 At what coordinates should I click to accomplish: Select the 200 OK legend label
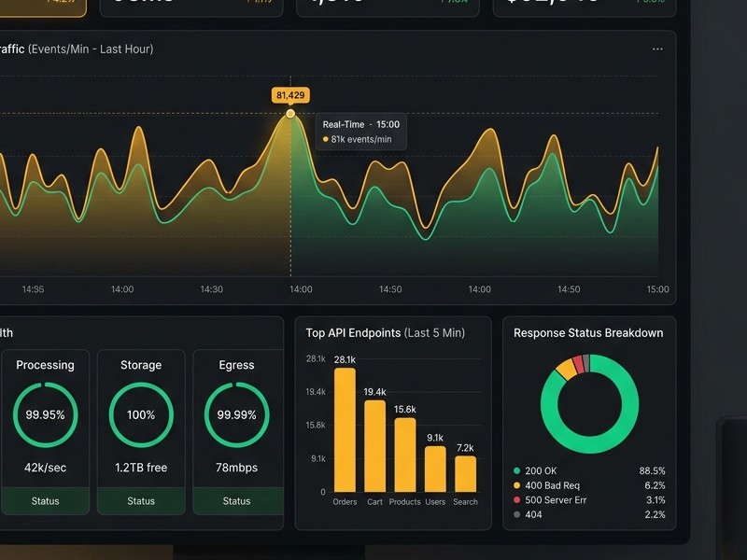[541, 471]
